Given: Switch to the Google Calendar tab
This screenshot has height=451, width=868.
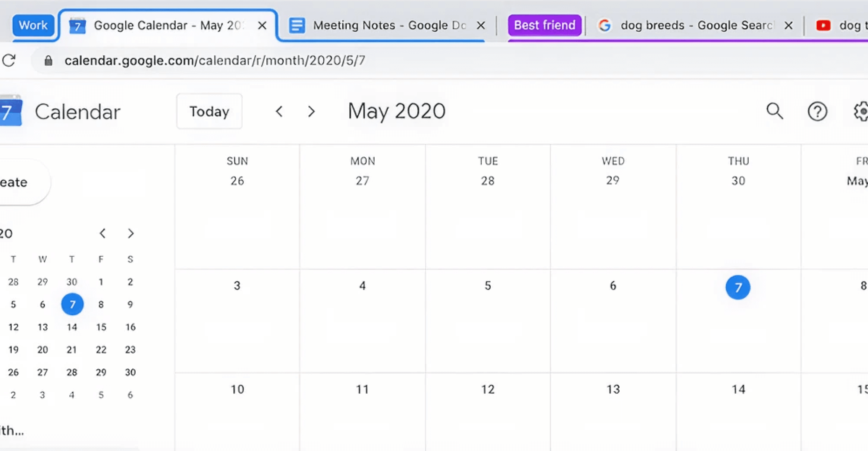Looking at the screenshot, I should point(168,26).
